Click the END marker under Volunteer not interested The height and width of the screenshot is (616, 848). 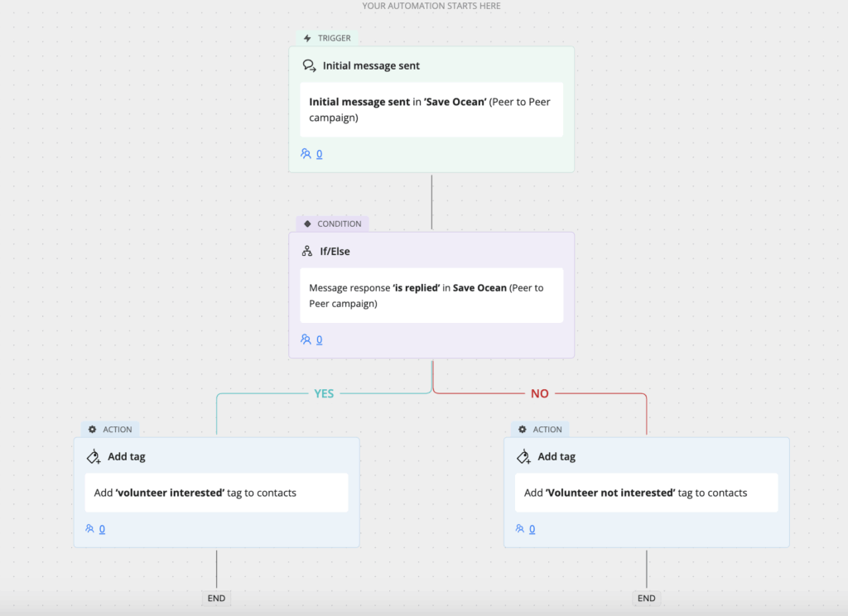646,598
